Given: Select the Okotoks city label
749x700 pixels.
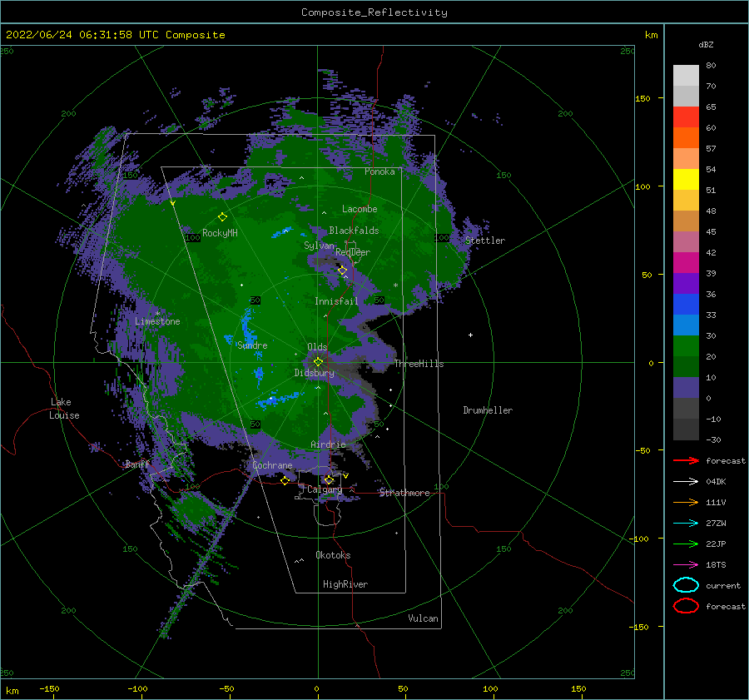Looking at the screenshot, I should (x=334, y=555).
